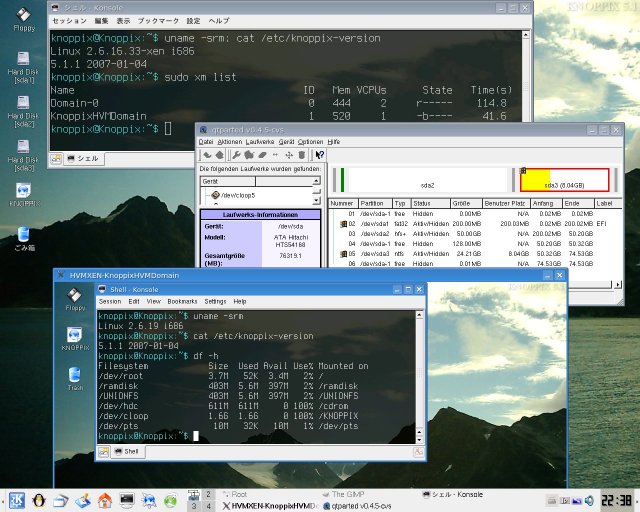Click the Undo icon in qtparted toolbar
This screenshot has width=640, height=512.
(207, 155)
